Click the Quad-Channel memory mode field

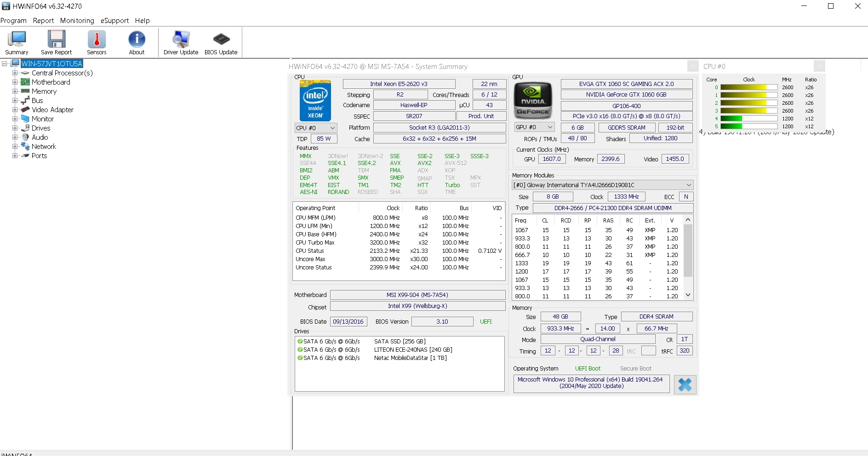(598, 339)
